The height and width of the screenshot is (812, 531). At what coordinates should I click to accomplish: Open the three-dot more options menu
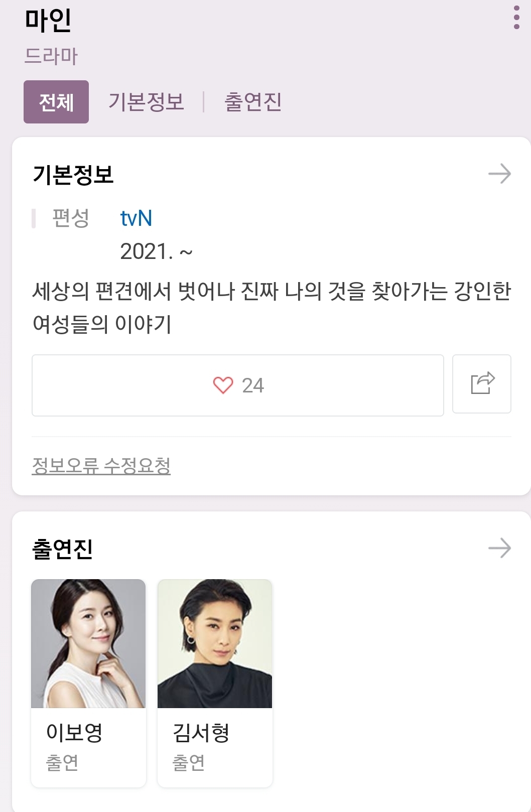pos(516,18)
